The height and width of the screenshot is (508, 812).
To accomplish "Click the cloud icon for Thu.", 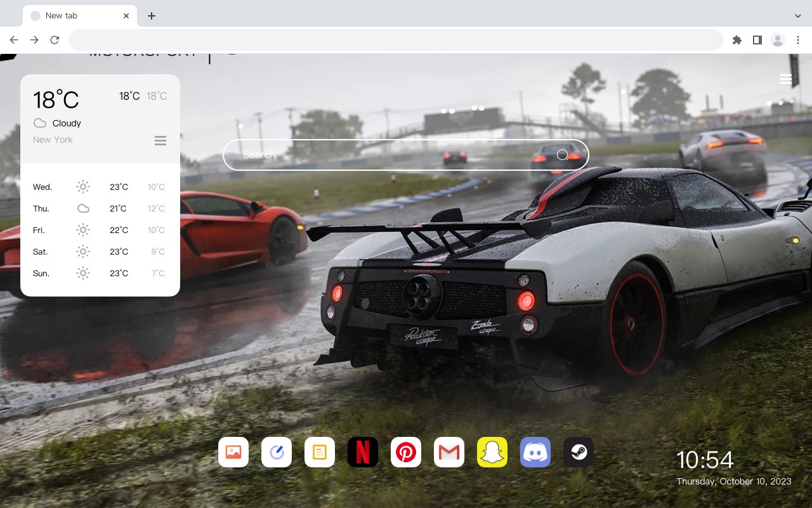I will coord(83,208).
